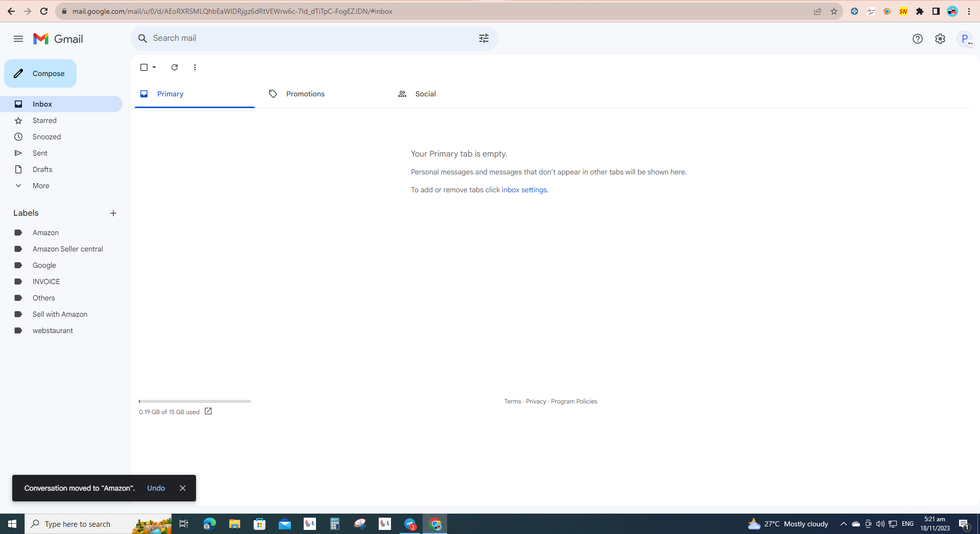
Task: Open the Support help icon
Action: point(917,39)
